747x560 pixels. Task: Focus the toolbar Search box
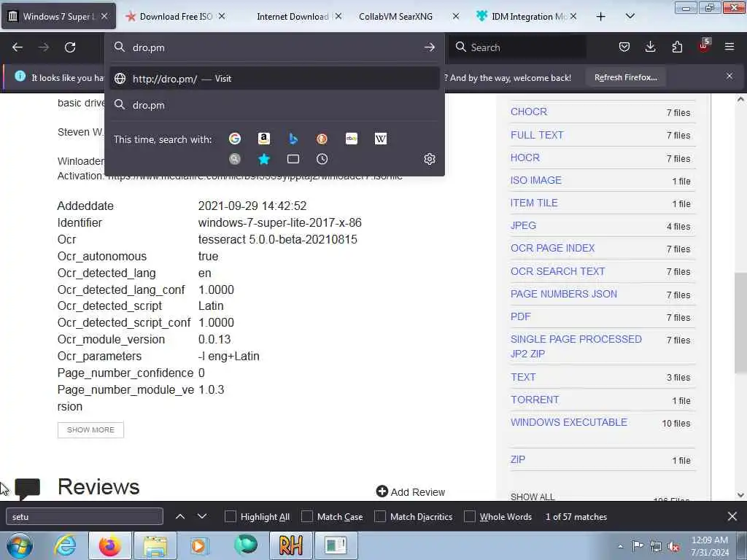tap(518, 47)
